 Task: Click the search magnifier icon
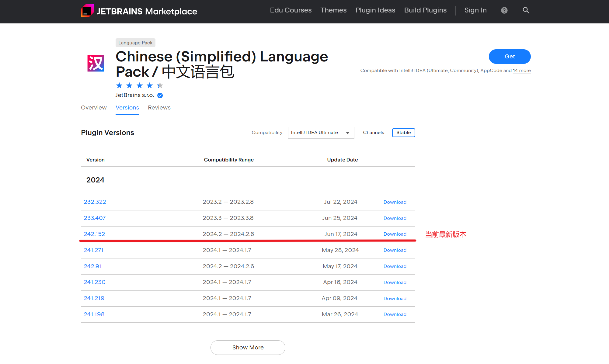coord(526,10)
